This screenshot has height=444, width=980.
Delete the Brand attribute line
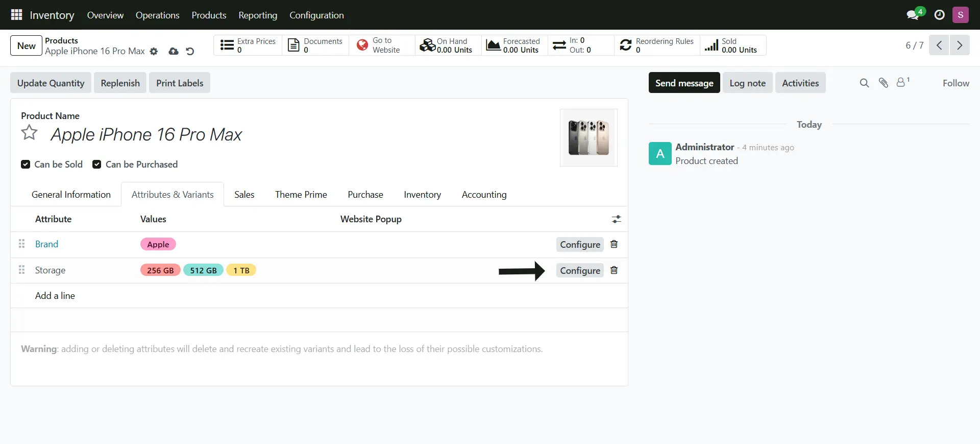coord(614,244)
